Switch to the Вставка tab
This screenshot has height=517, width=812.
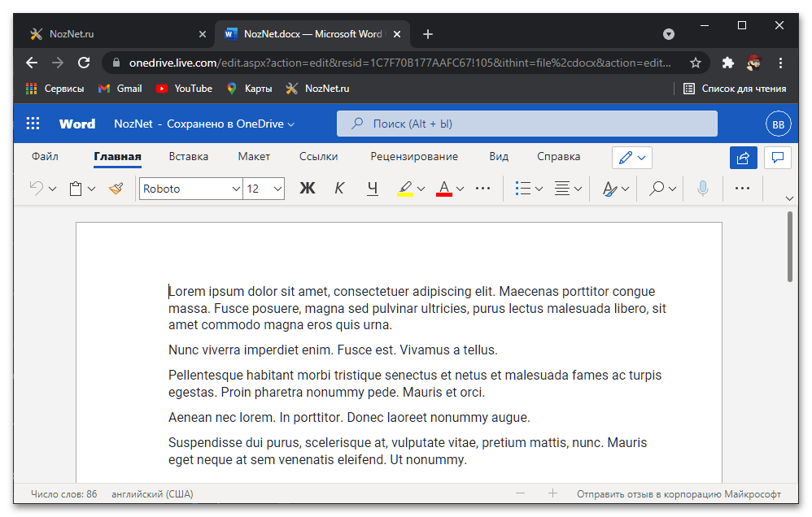click(x=189, y=156)
